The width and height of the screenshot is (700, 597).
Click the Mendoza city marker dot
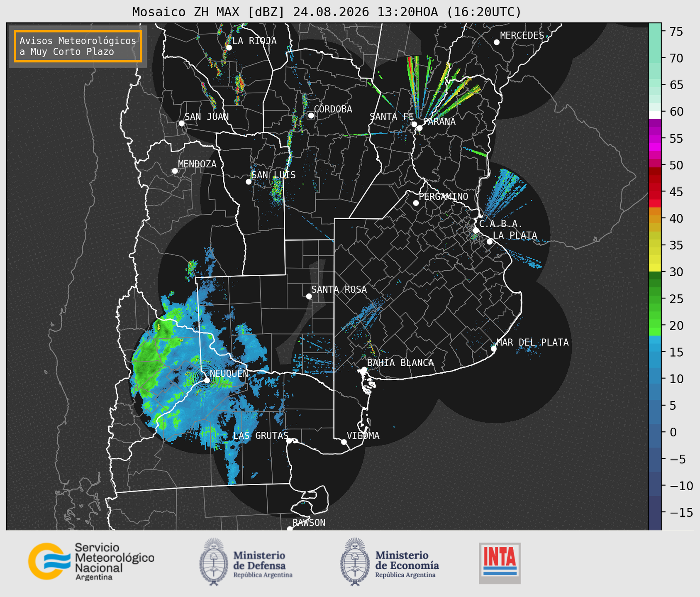tap(175, 171)
